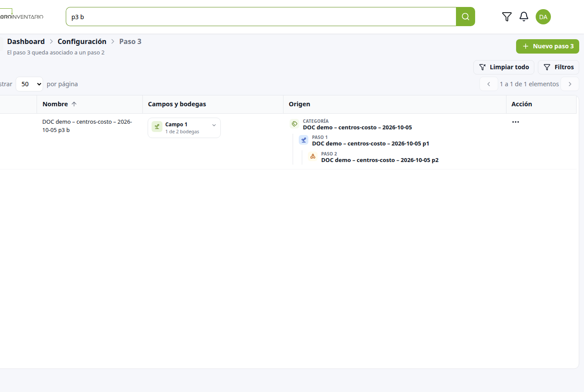Click the Paso 2 orange icon

click(313, 156)
